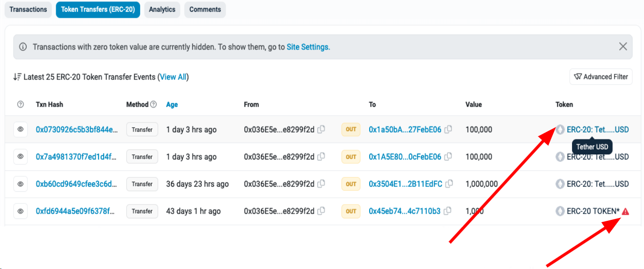Toggle eye preview for 0x7a4981370f7ed1d4f row

coord(21,157)
